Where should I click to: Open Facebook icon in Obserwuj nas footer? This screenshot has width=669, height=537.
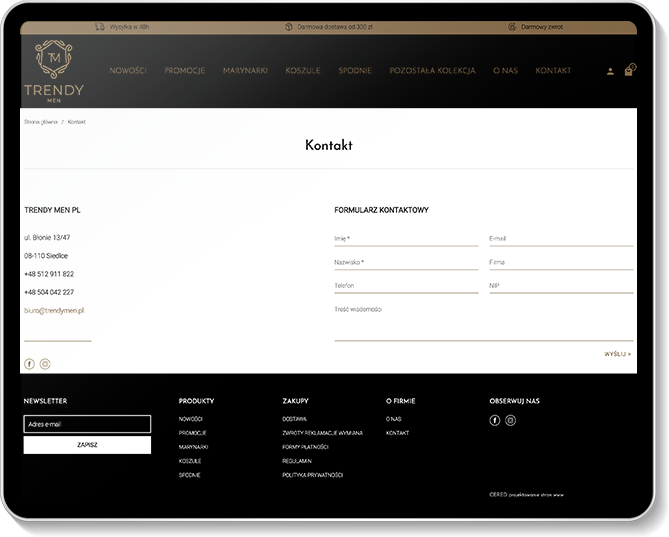point(495,420)
